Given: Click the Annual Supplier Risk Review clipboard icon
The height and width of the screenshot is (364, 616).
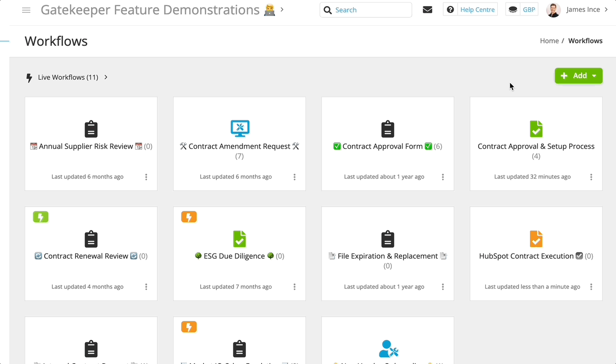Looking at the screenshot, I should [91, 129].
